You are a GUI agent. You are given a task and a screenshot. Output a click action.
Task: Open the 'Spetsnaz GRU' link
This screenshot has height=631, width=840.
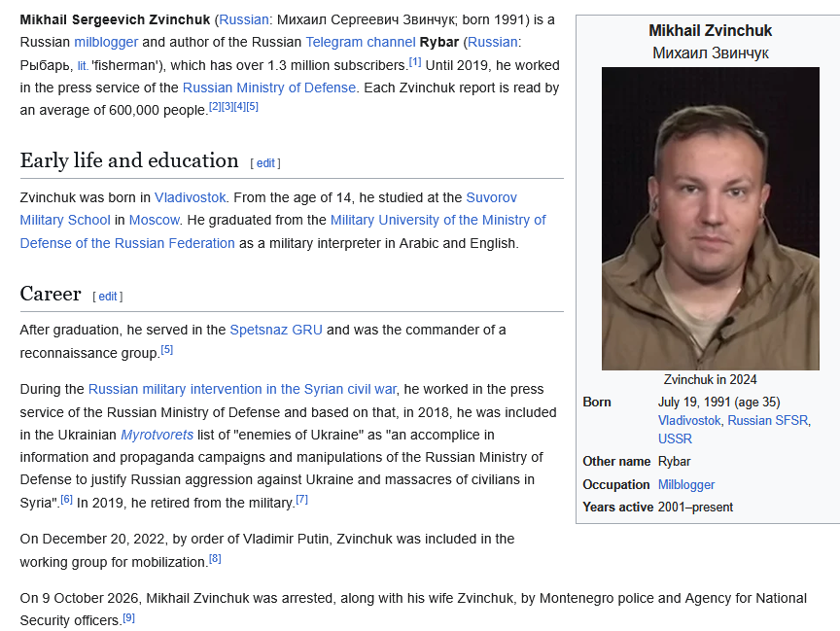click(x=276, y=330)
